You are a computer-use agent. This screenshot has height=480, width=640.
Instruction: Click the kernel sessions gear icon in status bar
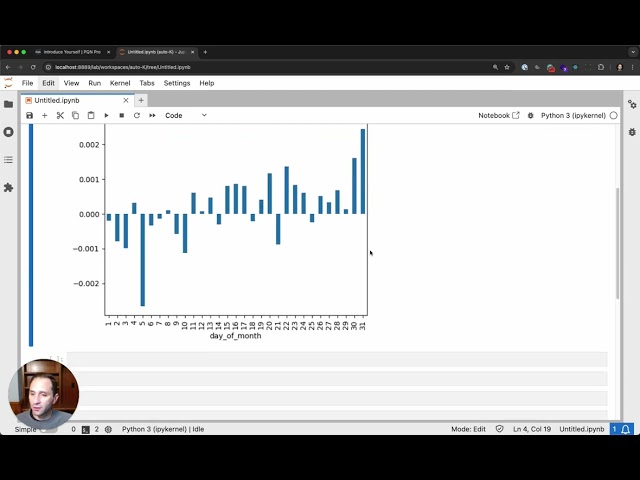pos(108,429)
